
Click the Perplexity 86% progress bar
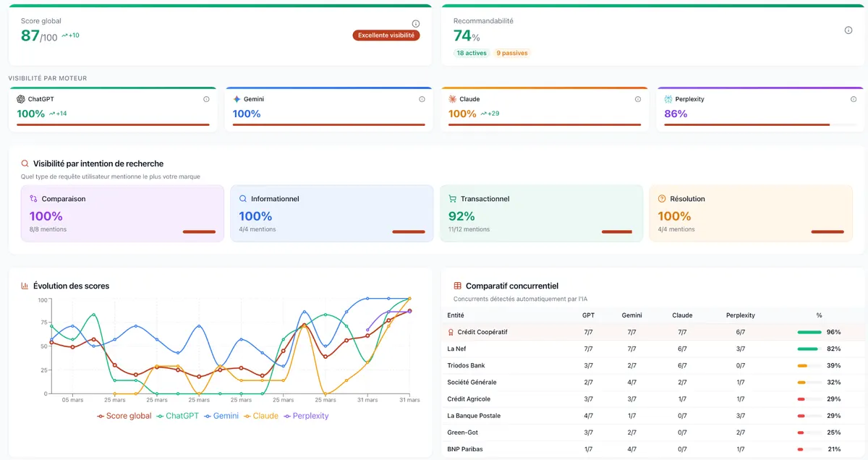[x=760, y=124]
